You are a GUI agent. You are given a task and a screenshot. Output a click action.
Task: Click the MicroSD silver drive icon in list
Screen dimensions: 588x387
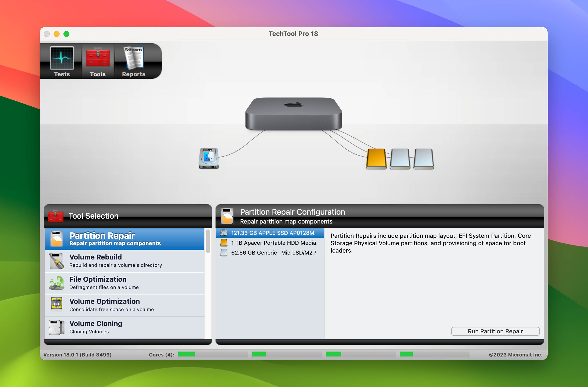pos(224,253)
